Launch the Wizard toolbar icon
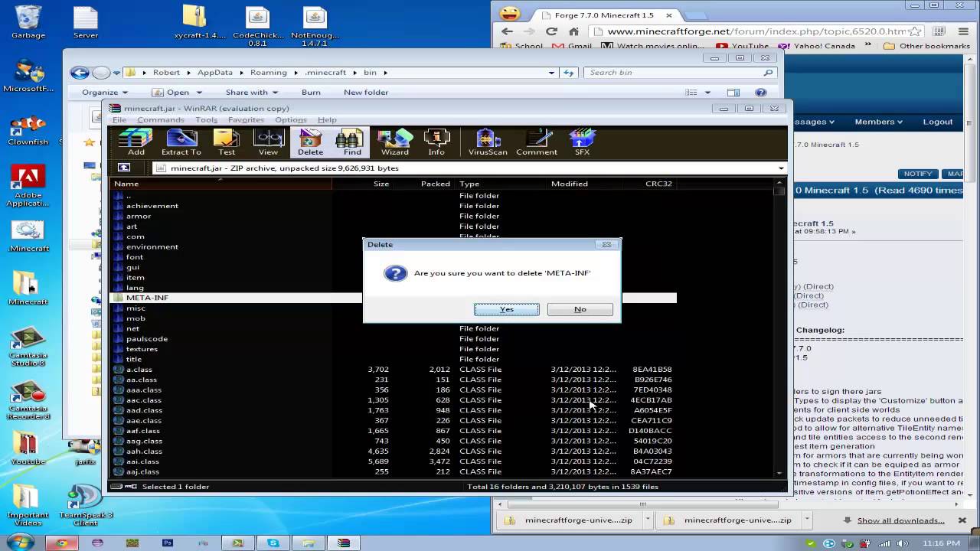This screenshot has height=551, width=980. click(x=395, y=142)
